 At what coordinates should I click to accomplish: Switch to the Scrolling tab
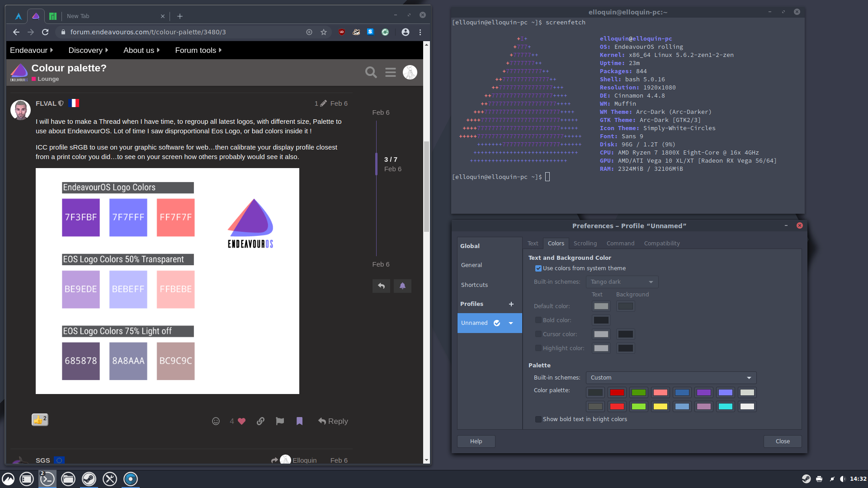click(585, 243)
